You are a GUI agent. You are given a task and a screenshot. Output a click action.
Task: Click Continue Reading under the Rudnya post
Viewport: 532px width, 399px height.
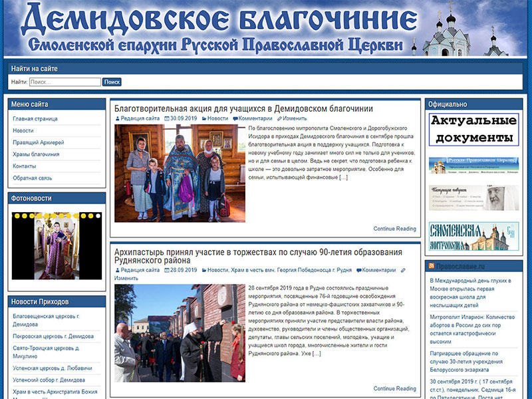pyautogui.click(x=395, y=388)
